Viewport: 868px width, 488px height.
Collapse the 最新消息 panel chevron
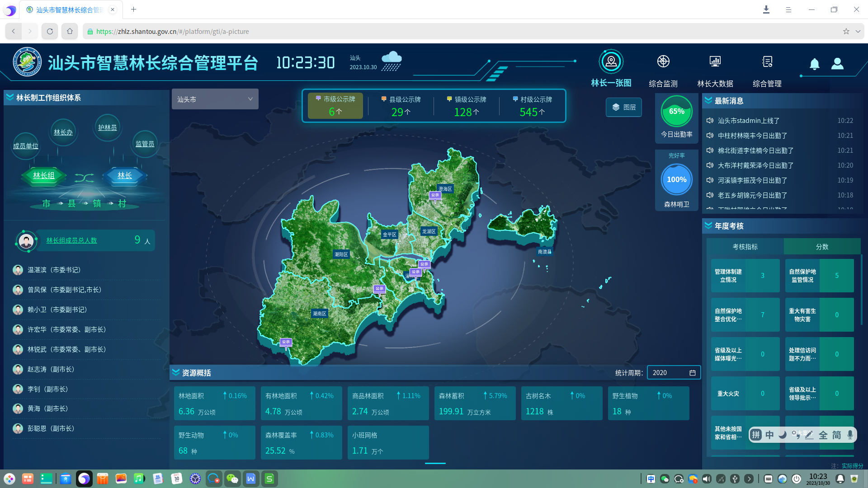(x=708, y=101)
